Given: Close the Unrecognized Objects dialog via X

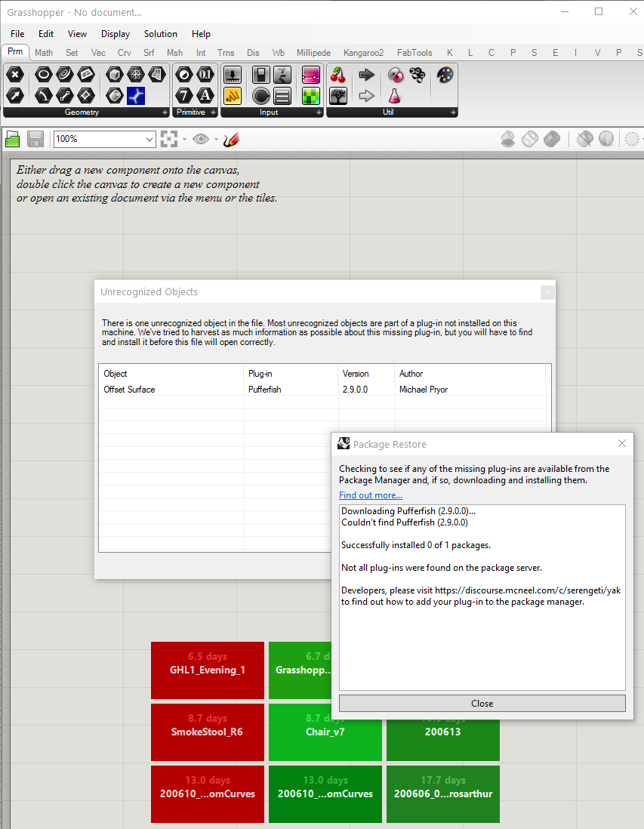Looking at the screenshot, I should click(547, 292).
